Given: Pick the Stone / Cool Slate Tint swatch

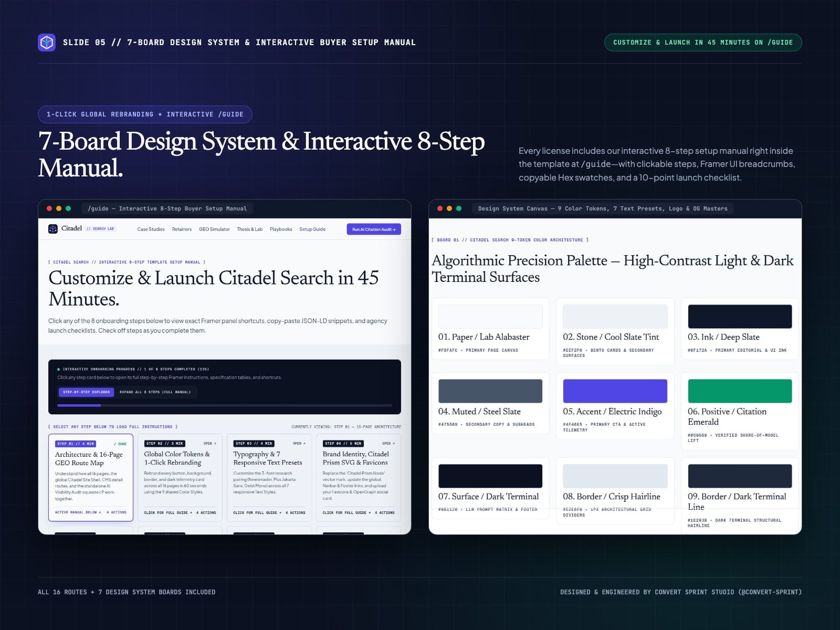Looking at the screenshot, I should [615, 317].
